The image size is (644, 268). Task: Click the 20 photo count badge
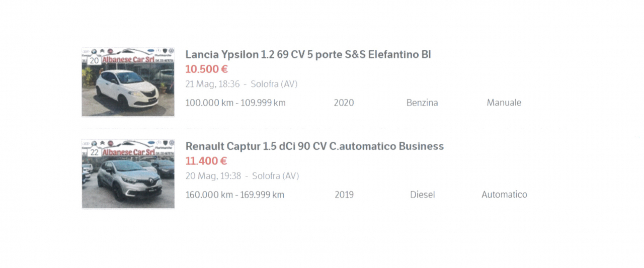94,60
